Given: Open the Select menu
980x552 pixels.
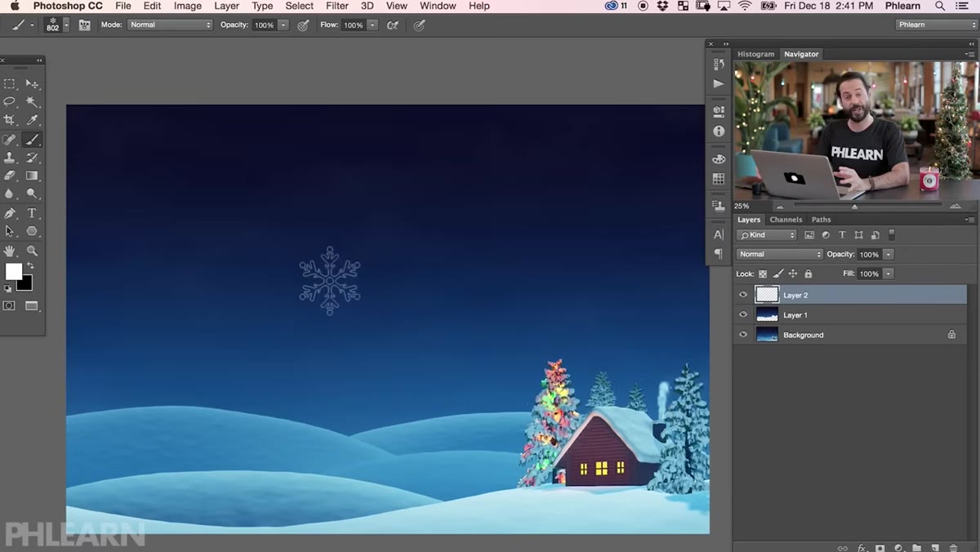Looking at the screenshot, I should click(300, 6).
